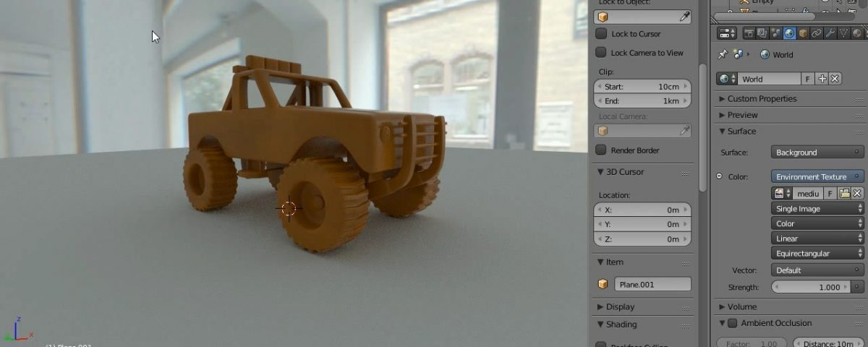Open the Linear interpolation dropdown
Image resolution: width=868 pixels, height=347 pixels.
pos(817,239)
